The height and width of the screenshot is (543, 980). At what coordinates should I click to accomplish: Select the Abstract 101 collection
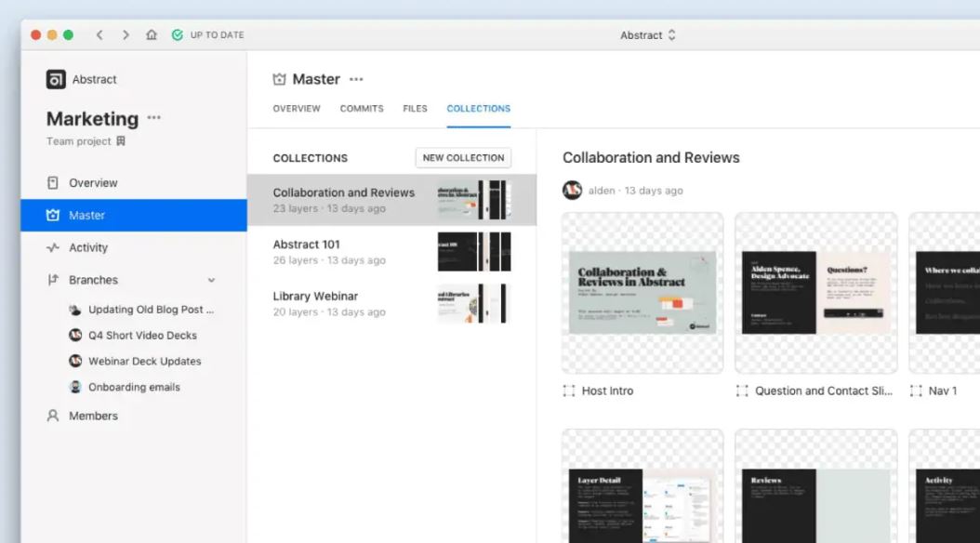click(391, 252)
